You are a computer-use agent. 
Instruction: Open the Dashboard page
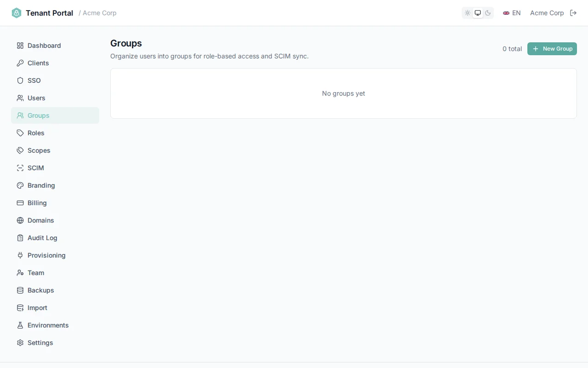[55, 46]
